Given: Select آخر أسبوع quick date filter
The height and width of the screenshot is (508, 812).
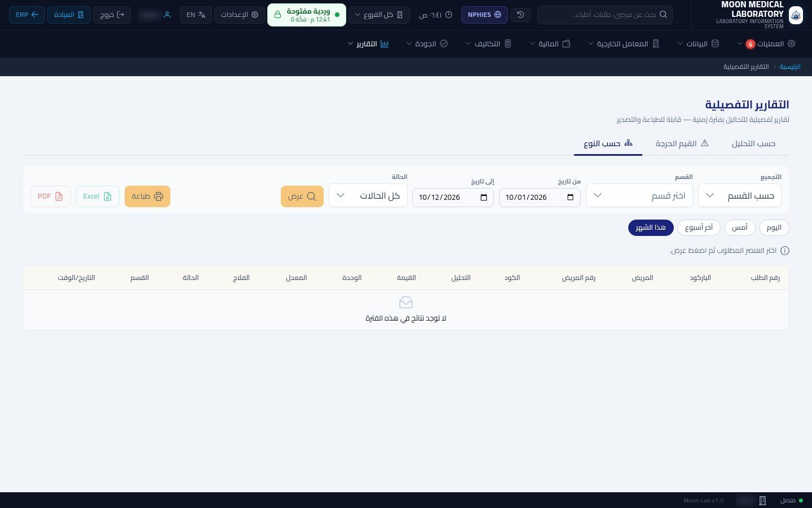Looking at the screenshot, I should point(699,227).
